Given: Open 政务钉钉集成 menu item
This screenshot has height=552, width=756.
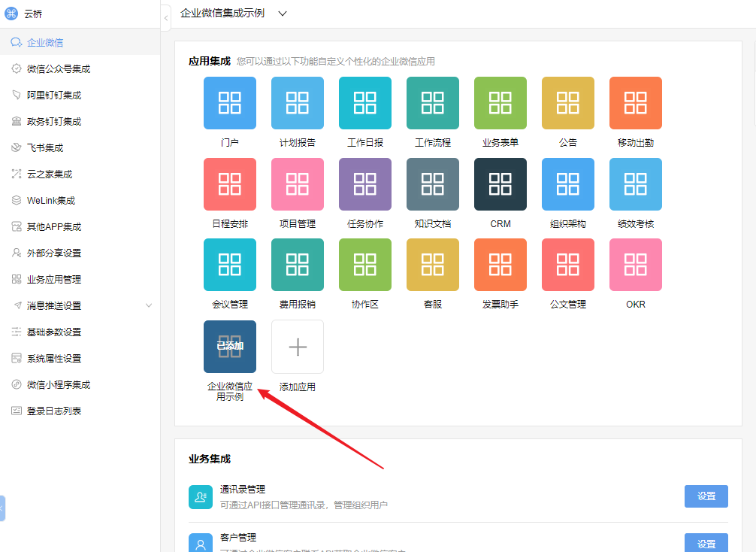Looking at the screenshot, I should pyautogui.click(x=80, y=122).
